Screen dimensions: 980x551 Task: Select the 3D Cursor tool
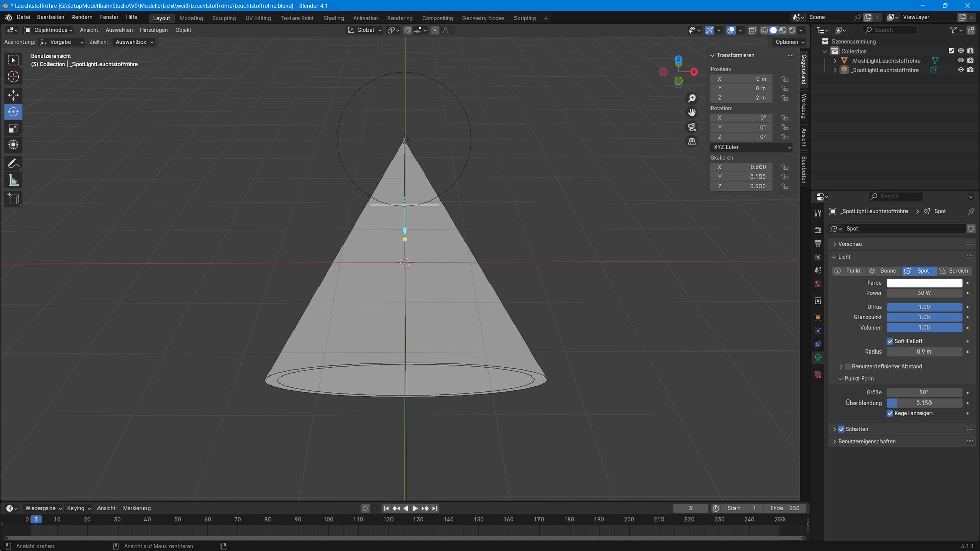point(13,77)
